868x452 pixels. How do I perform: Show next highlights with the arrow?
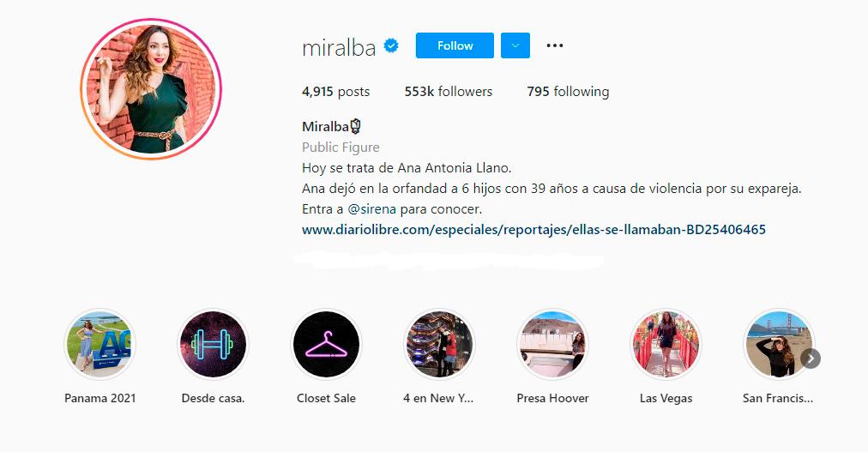811,359
